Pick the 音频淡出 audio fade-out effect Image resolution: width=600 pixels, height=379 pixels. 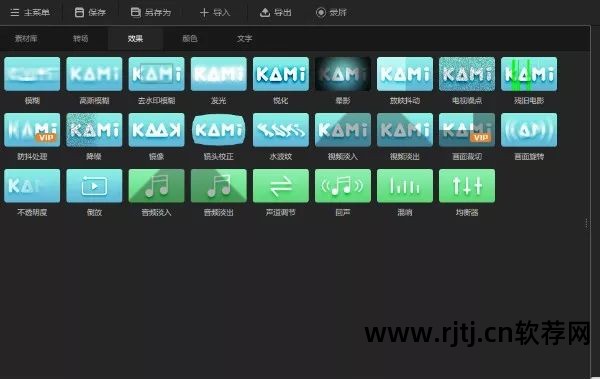218,186
